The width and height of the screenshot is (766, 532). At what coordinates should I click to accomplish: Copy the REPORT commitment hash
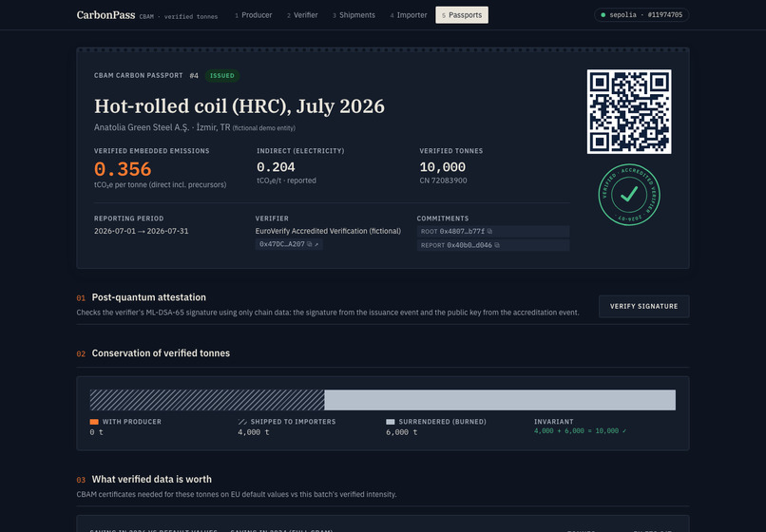pyautogui.click(x=497, y=245)
